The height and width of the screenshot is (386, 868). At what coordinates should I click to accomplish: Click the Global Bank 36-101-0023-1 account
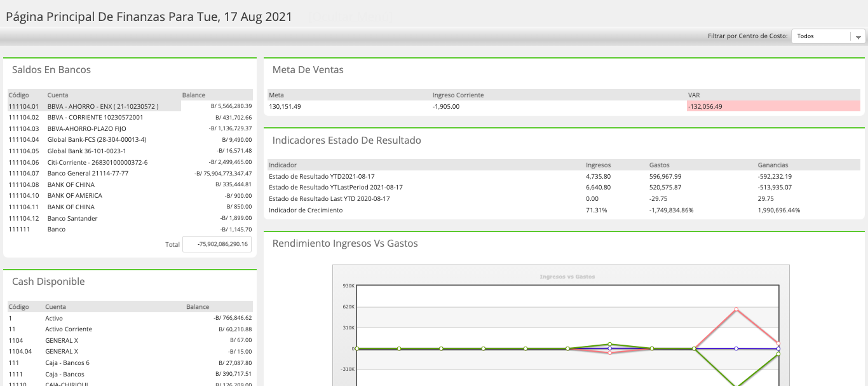pos(130,151)
